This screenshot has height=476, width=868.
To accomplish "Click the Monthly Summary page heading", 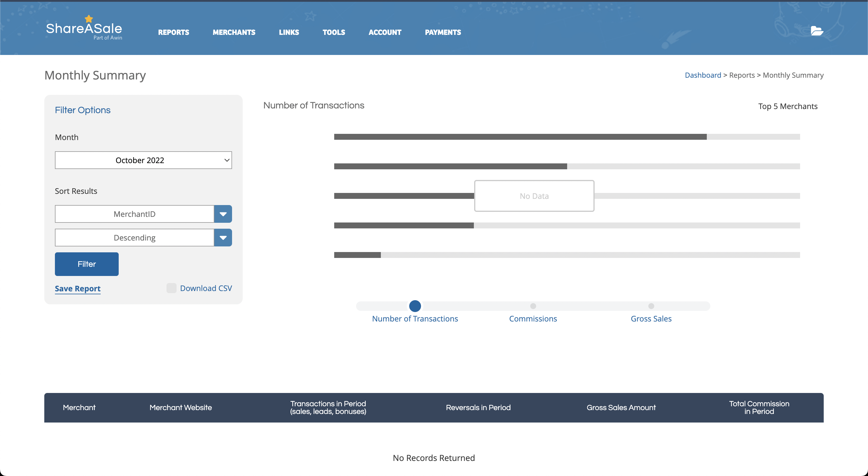I will pos(95,75).
